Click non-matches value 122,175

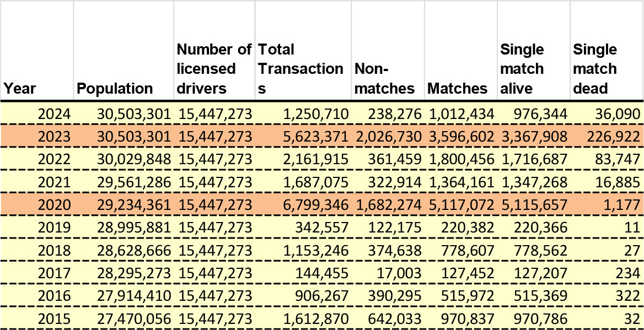(x=396, y=228)
